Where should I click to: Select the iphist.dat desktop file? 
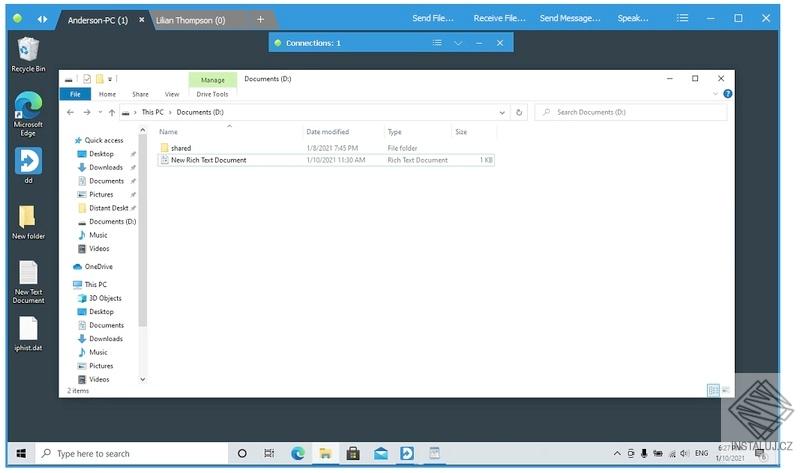(28, 333)
